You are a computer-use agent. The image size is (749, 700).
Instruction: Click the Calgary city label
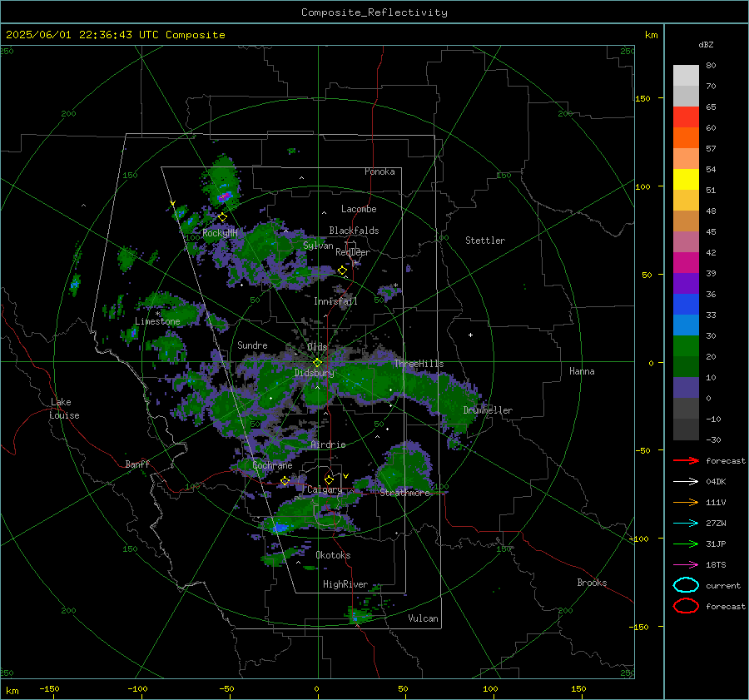[325, 489]
